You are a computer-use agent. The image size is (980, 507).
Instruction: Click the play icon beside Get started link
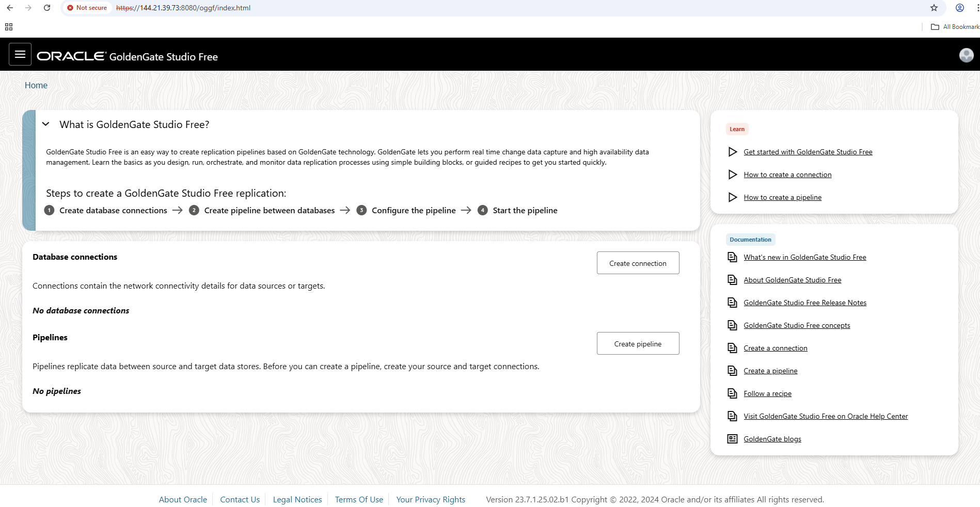point(732,152)
